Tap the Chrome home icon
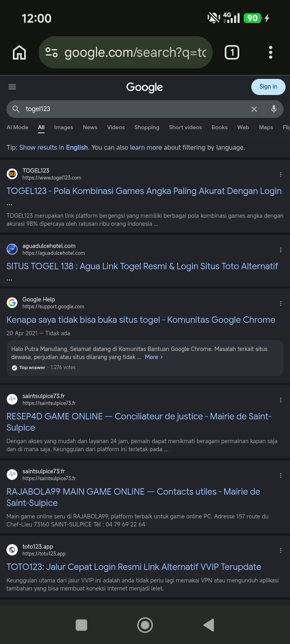 coord(19,53)
